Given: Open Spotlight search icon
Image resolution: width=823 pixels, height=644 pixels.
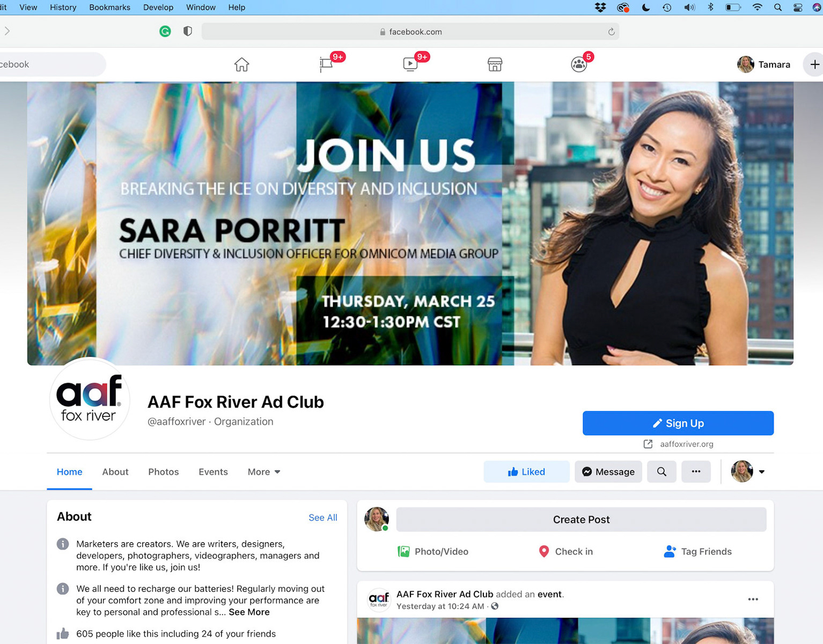Looking at the screenshot, I should [x=777, y=8].
